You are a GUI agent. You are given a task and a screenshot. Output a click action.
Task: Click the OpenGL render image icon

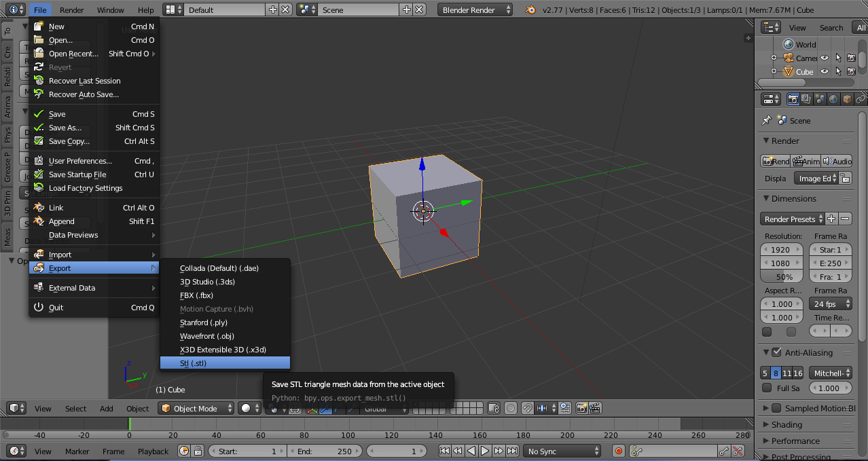(582, 408)
